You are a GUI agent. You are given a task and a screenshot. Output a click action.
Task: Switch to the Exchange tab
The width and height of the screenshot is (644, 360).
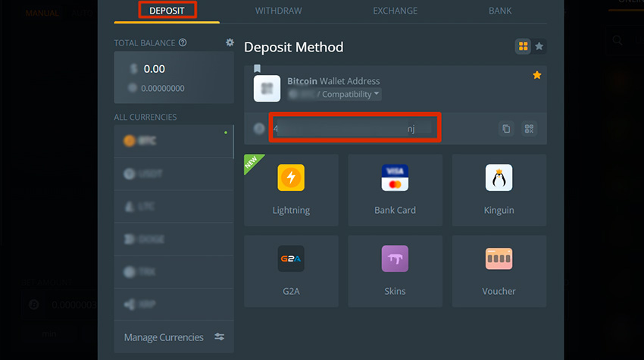[x=395, y=11]
